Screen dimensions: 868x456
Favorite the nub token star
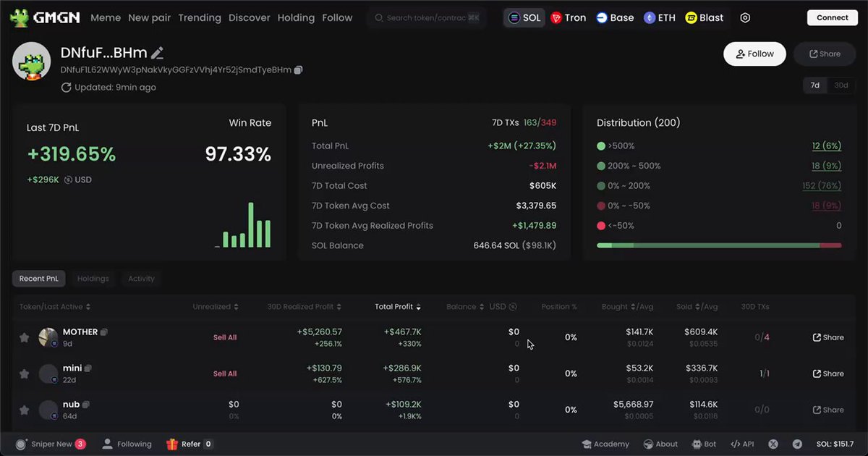24,410
